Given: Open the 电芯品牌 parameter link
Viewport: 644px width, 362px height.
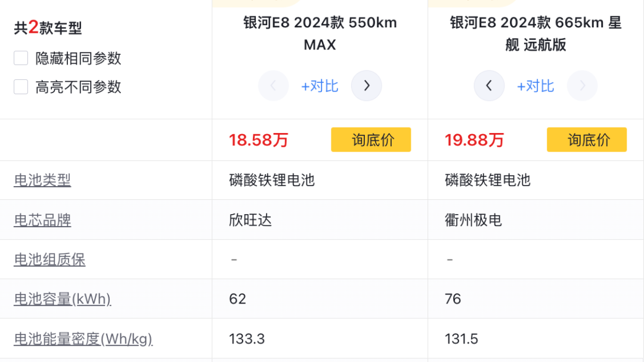Looking at the screenshot, I should tap(42, 220).
